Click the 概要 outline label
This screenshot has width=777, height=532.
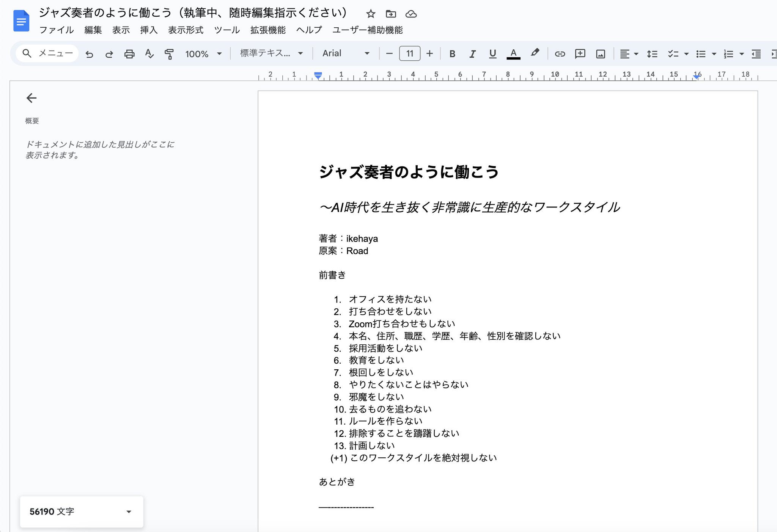click(32, 121)
